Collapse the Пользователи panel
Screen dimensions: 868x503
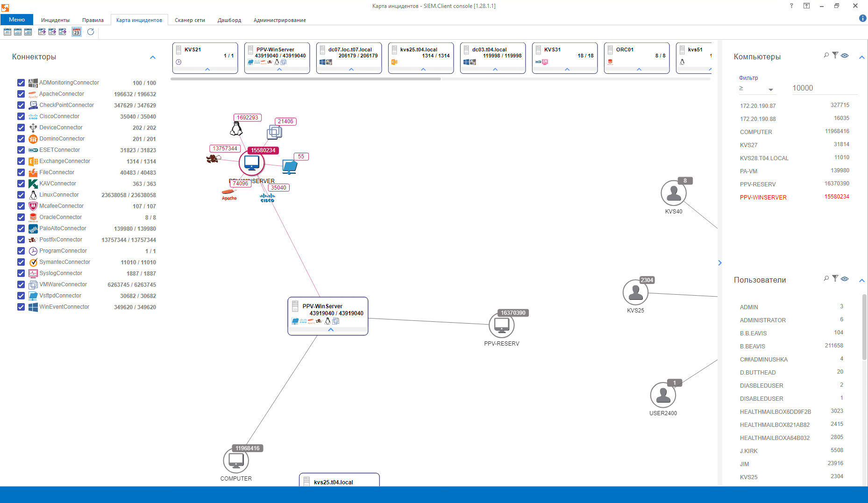[x=862, y=280]
